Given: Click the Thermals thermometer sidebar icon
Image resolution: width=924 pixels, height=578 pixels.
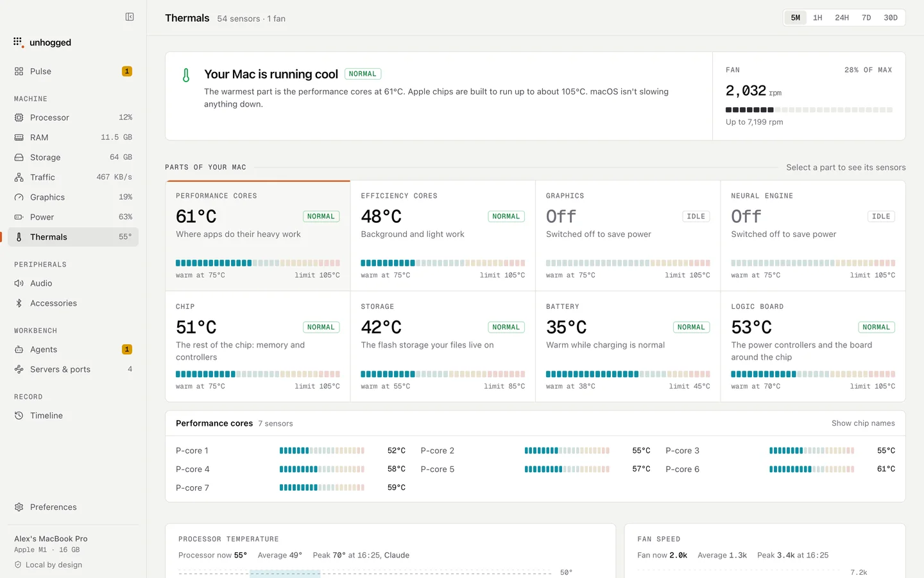Looking at the screenshot, I should coord(19,237).
